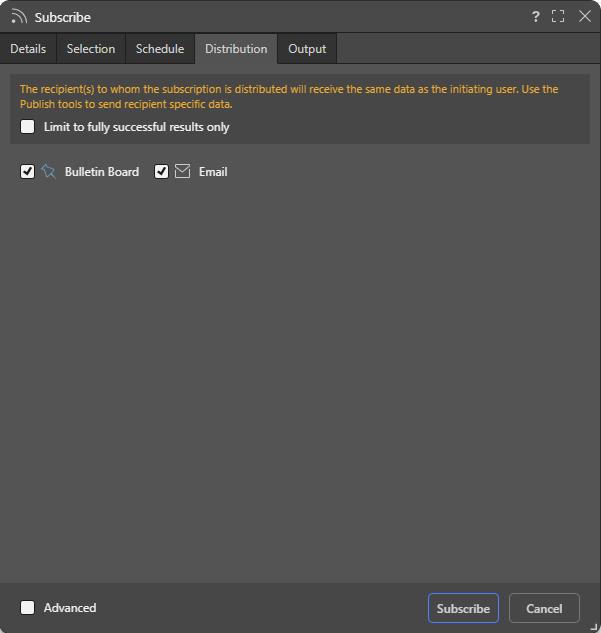Close the Subscribe dialog
This screenshot has height=633, width=601.
[584, 16]
